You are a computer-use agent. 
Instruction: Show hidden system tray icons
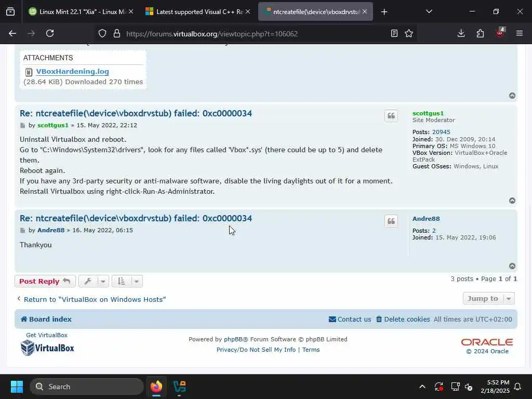[422, 387]
